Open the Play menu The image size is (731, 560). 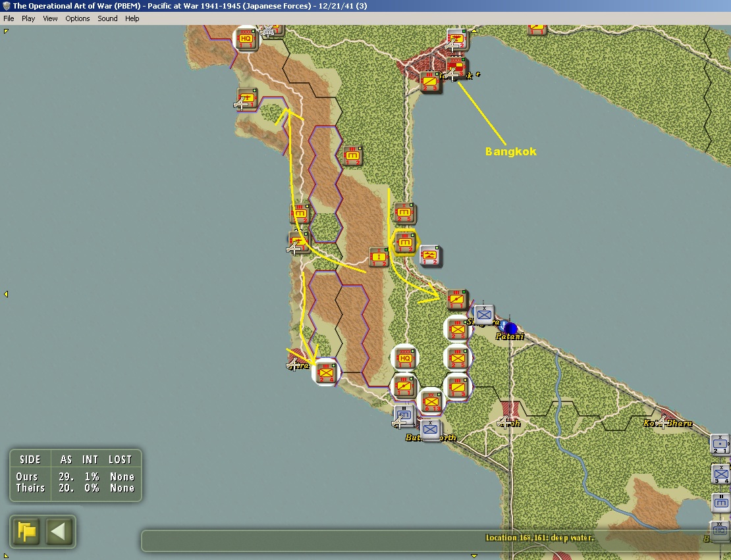click(x=28, y=18)
